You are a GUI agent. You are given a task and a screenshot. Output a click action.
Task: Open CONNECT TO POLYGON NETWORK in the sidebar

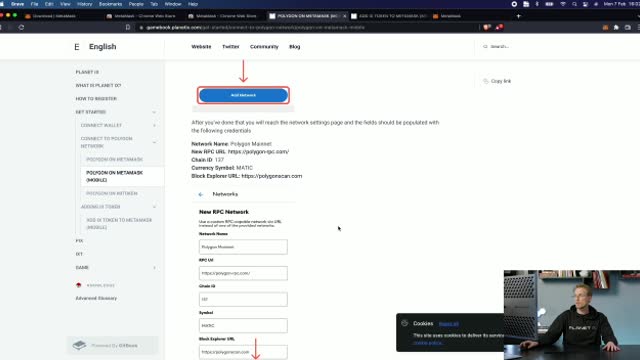(x=107, y=142)
